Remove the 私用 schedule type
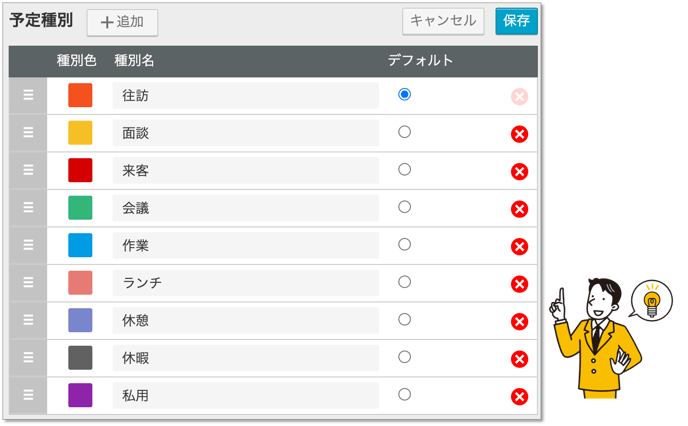 pyautogui.click(x=519, y=397)
